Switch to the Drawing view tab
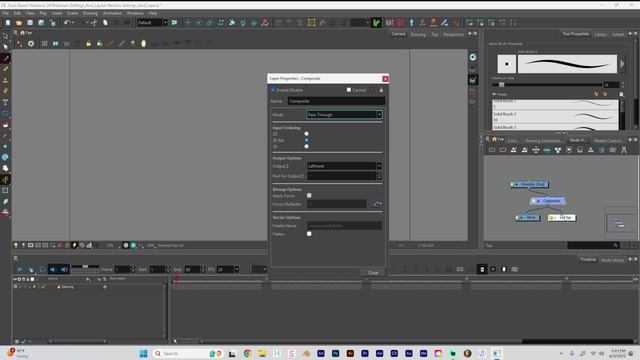The width and height of the screenshot is (640, 360). point(418,34)
